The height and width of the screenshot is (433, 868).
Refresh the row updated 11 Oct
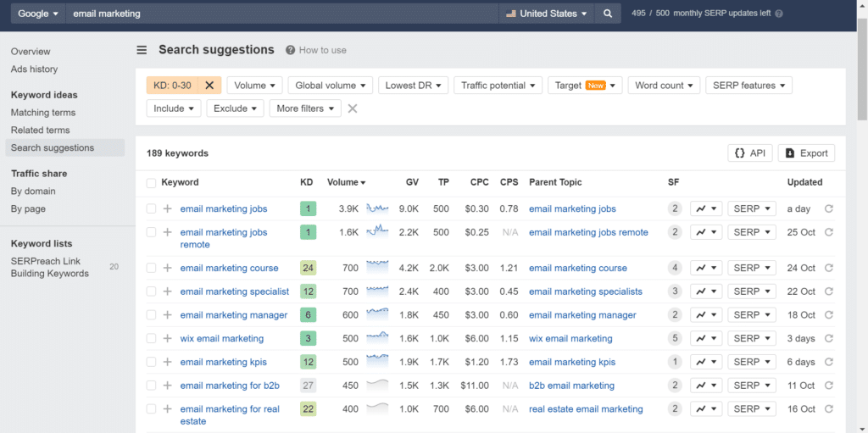tap(829, 386)
